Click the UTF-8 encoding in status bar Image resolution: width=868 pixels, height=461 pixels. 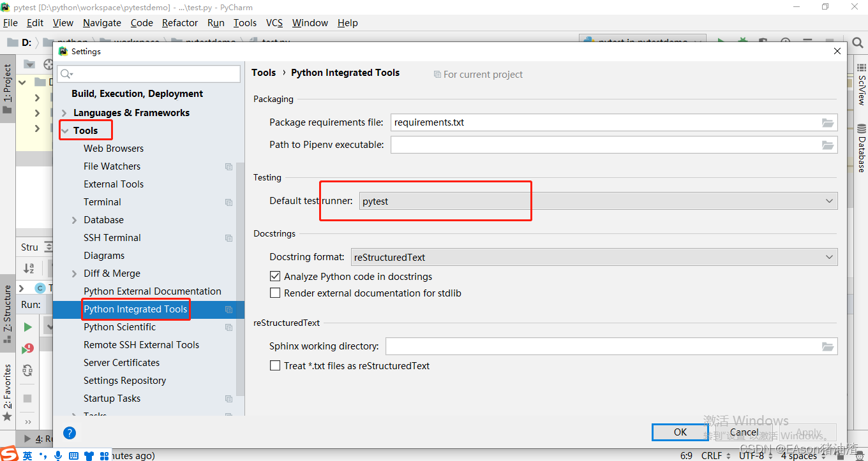[x=756, y=455]
